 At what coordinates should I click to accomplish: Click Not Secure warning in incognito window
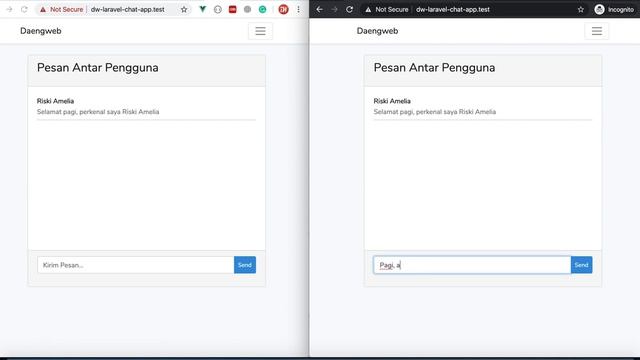click(387, 9)
